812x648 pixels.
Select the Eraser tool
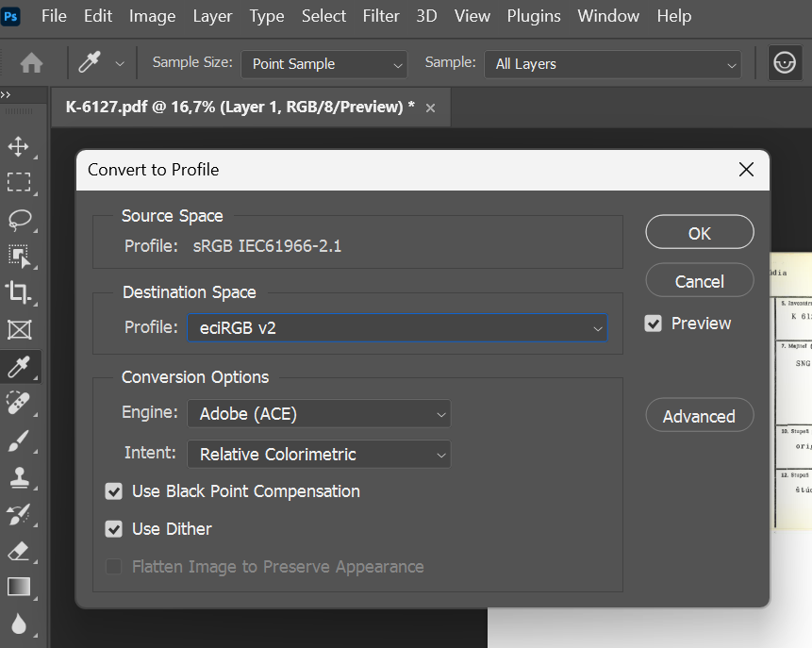pyautogui.click(x=19, y=551)
